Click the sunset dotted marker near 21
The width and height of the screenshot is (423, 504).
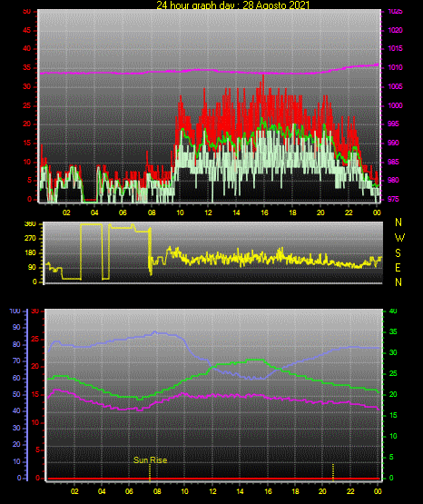point(333,472)
